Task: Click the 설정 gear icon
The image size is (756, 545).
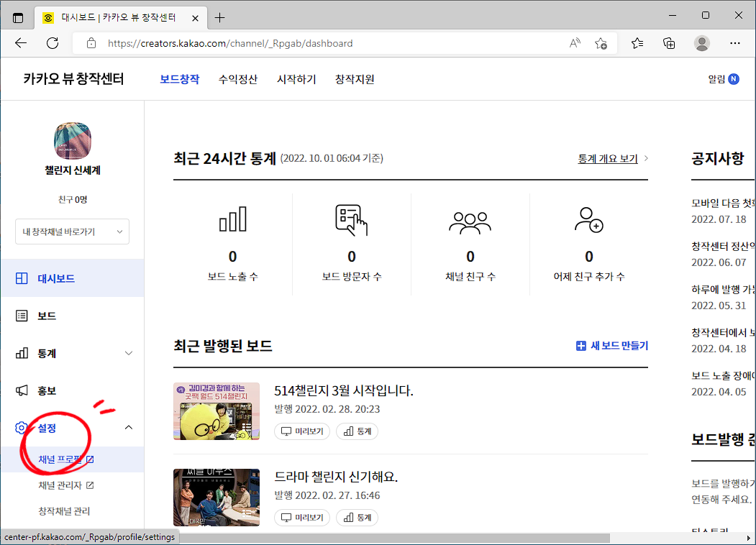Action: tap(21, 428)
